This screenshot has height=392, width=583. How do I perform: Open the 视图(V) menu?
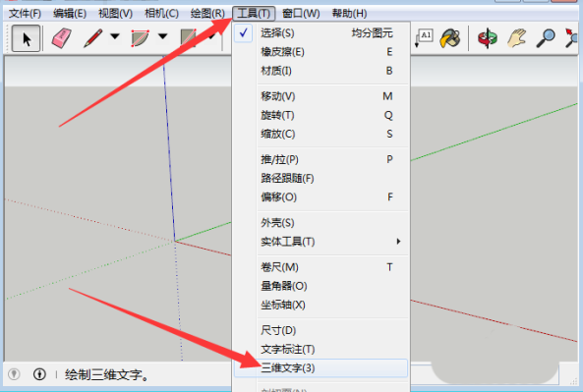point(115,14)
